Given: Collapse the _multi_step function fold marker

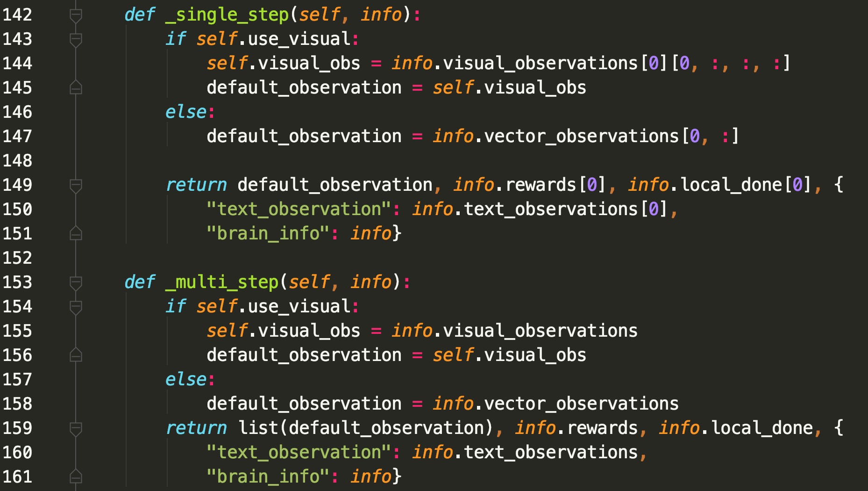Looking at the screenshot, I should [75, 282].
